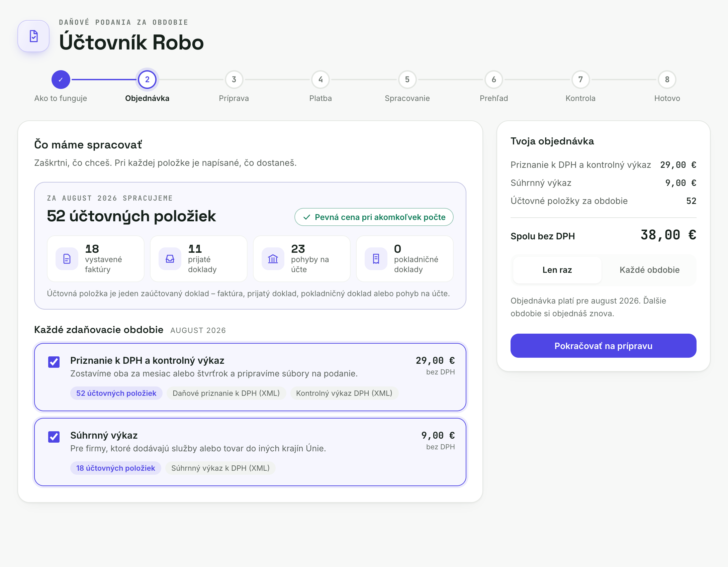Go to step 2 Objednávka

(147, 80)
